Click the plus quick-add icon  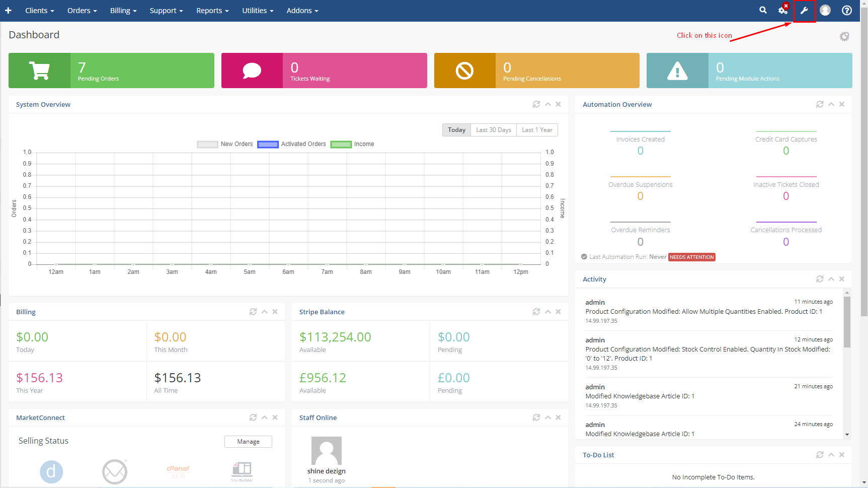tap(8, 11)
